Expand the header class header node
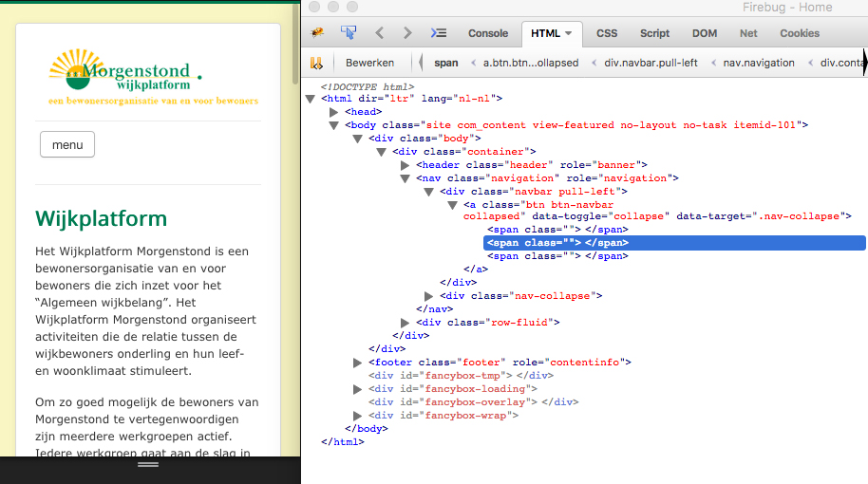Screen dimensions: 868x484 (406, 165)
